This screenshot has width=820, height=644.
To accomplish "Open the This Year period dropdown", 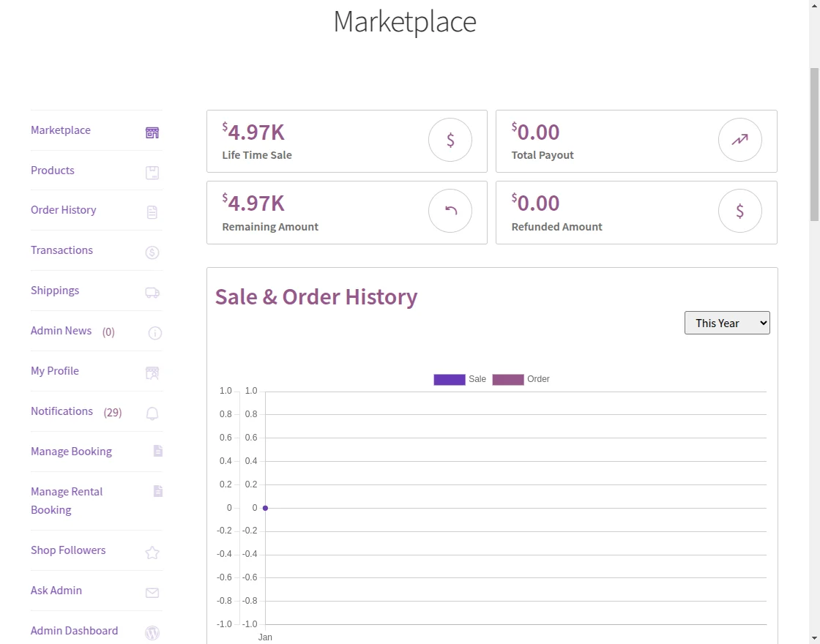I will click(x=727, y=323).
